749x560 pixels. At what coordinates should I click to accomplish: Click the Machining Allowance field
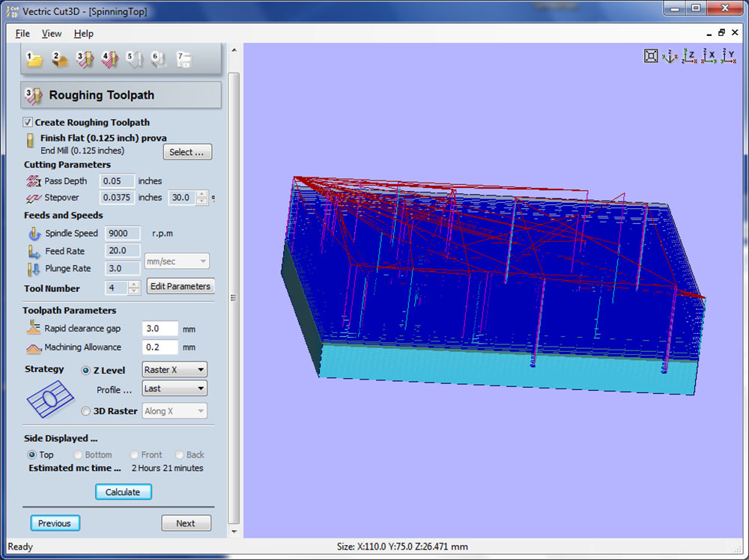click(160, 347)
